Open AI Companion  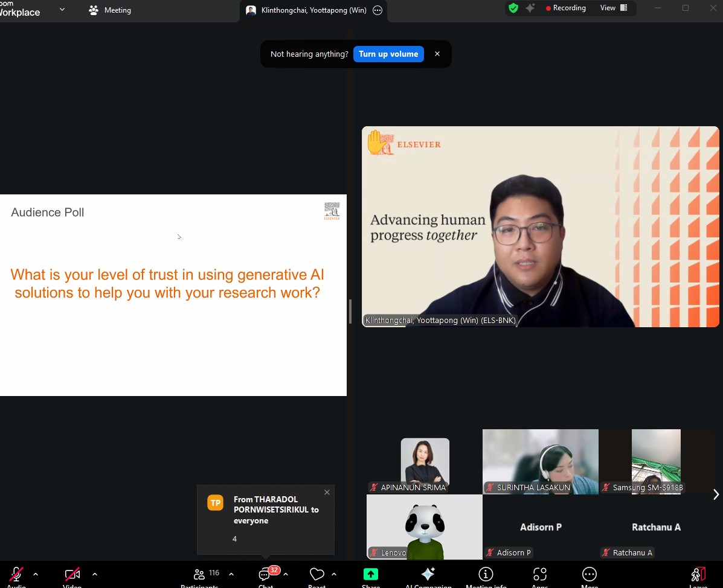[x=428, y=575]
